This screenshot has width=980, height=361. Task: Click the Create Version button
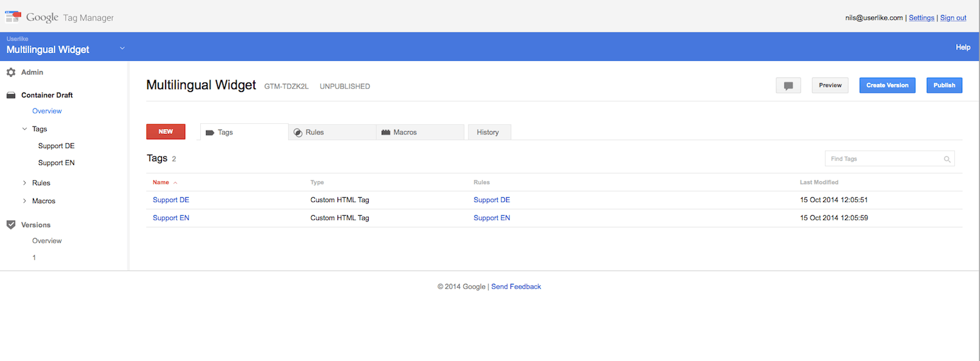tap(887, 85)
